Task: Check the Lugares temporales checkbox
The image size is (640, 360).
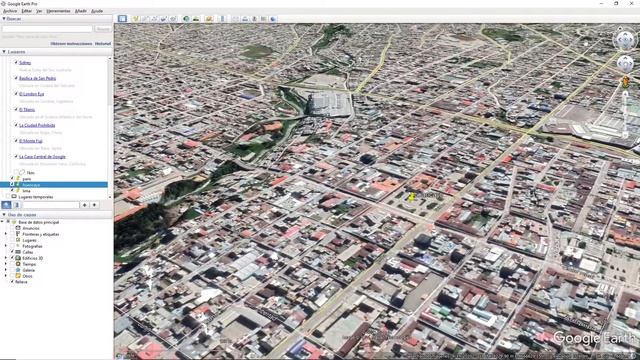Action: pos(8,197)
